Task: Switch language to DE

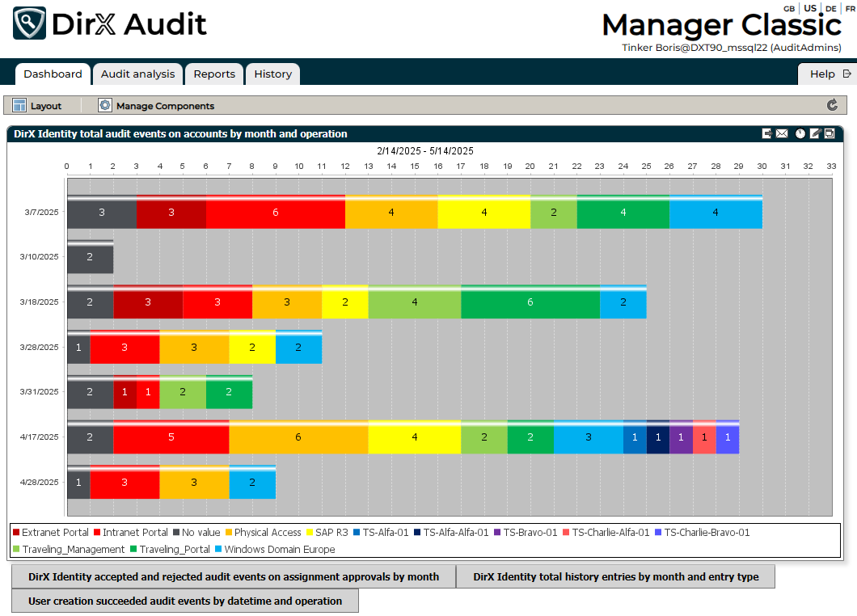Action: (830, 8)
